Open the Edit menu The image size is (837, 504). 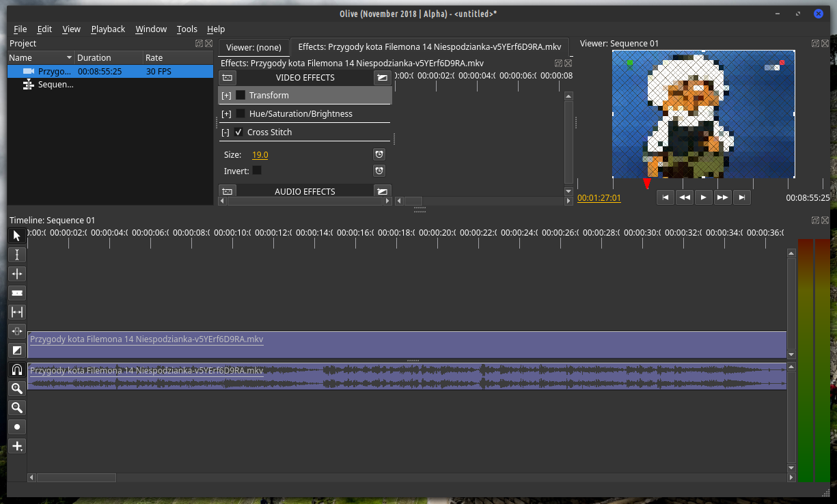click(44, 29)
